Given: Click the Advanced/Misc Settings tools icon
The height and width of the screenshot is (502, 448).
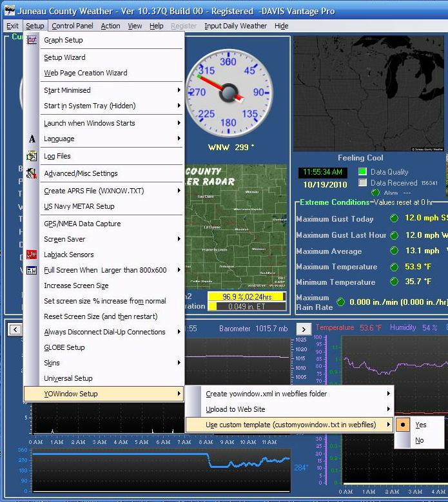Looking at the screenshot, I should 32,174.
